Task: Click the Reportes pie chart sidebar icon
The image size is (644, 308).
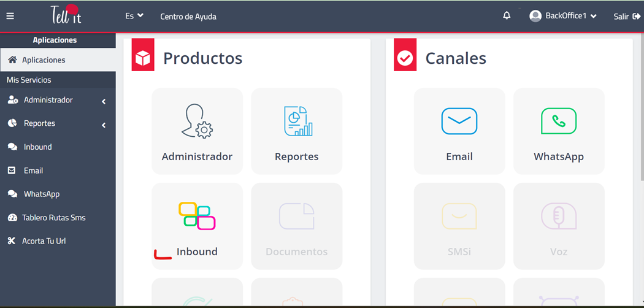Action: [x=12, y=123]
